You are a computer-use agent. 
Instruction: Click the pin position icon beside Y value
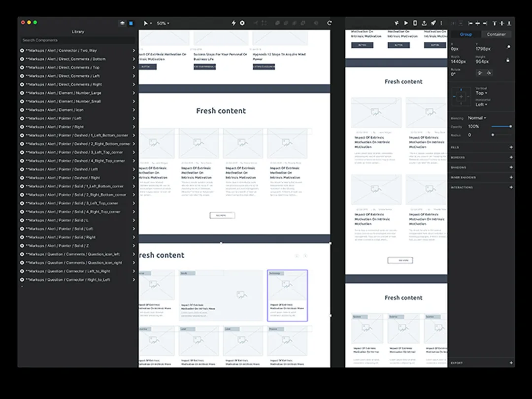click(508, 47)
